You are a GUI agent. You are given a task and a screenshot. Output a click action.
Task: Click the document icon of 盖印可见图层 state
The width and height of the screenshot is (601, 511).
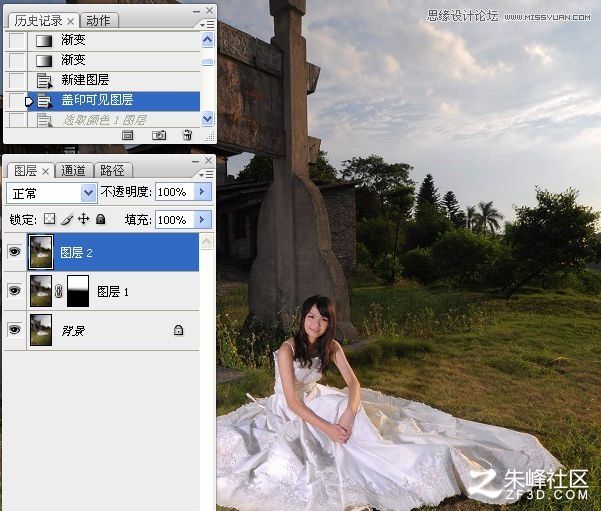44,101
